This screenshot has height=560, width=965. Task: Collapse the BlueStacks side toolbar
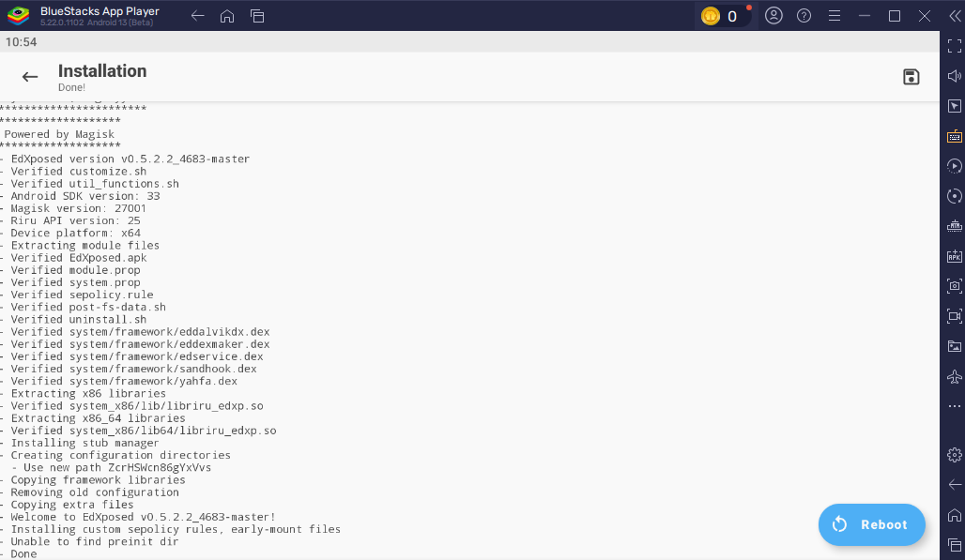coord(955,16)
